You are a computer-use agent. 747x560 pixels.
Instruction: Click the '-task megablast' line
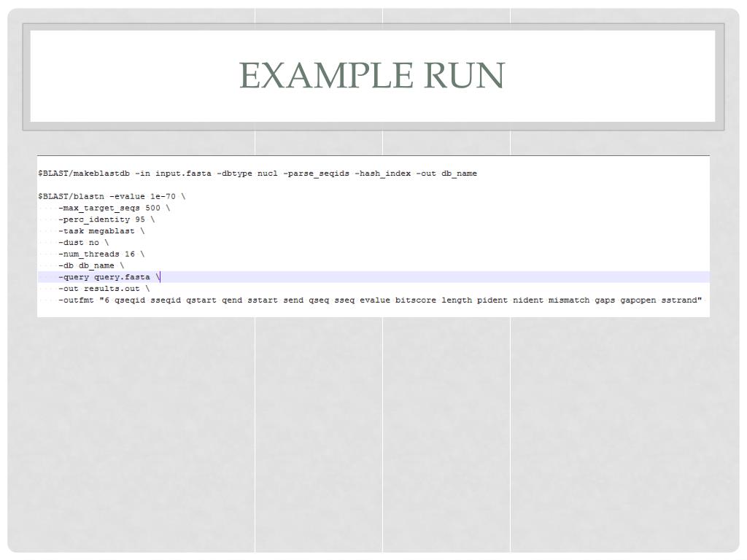tap(101, 231)
